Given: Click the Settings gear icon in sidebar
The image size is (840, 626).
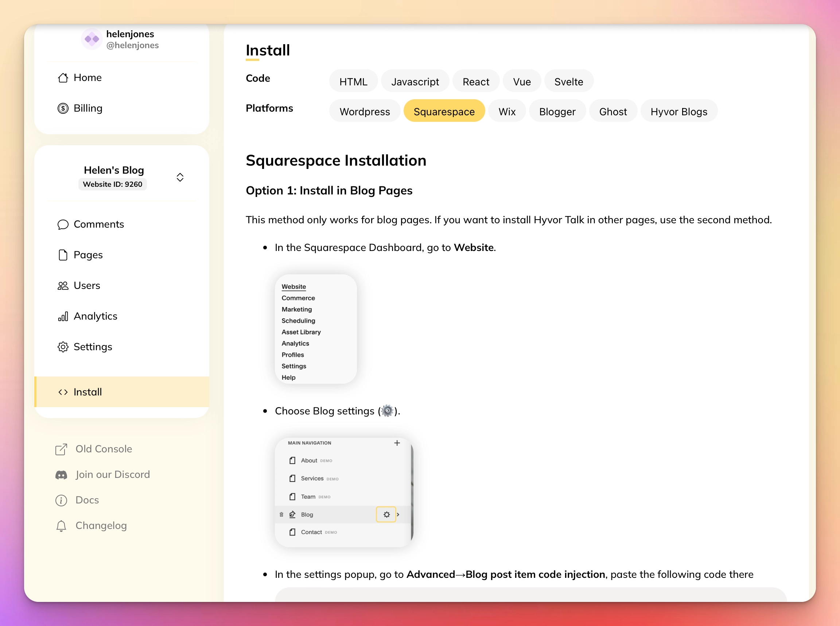Looking at the screenshot, I should (63, 347).
